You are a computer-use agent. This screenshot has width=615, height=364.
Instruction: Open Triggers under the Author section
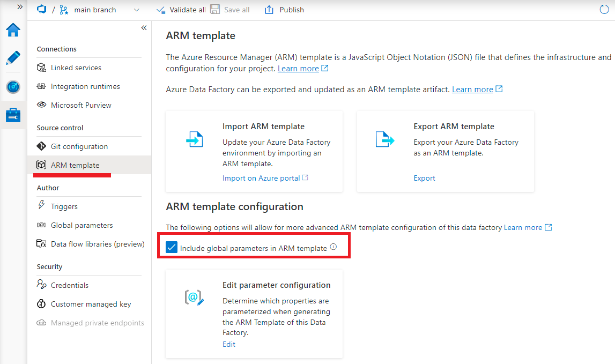tap(64, 206)
